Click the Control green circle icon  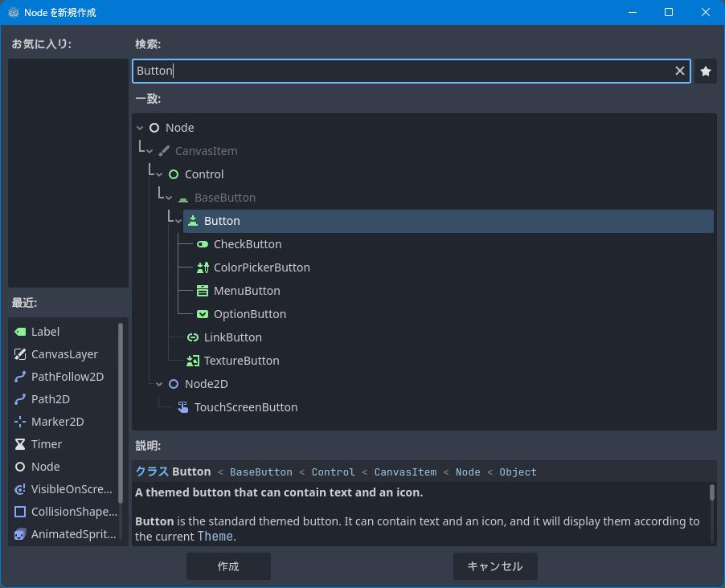pyautogui.click(x=174, y=174)
